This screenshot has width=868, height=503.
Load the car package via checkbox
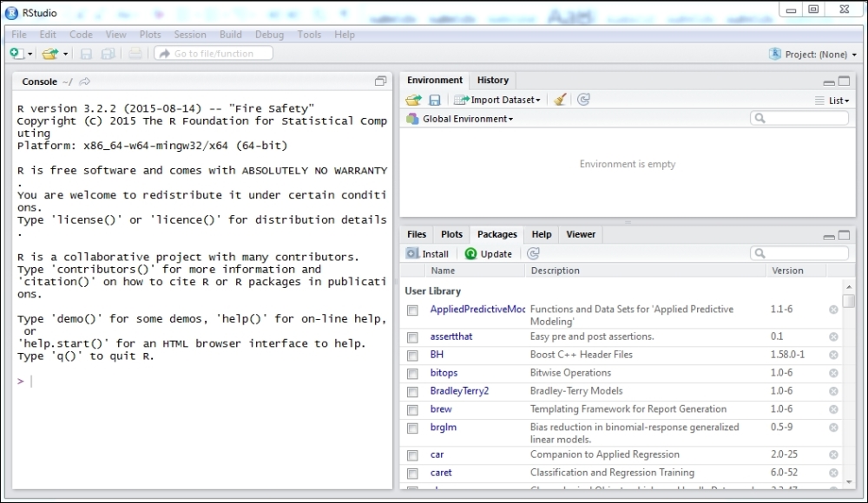click(x=412, y=455)
